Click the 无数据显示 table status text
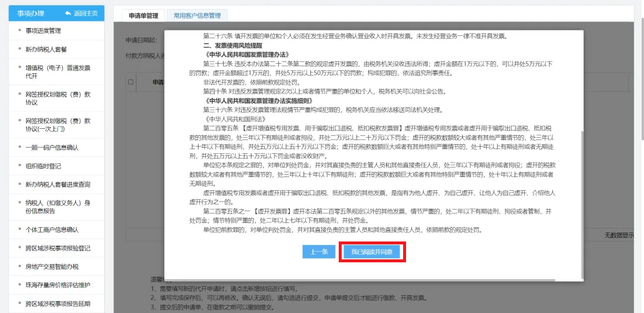The image size is (644, 313). point(620,235)
